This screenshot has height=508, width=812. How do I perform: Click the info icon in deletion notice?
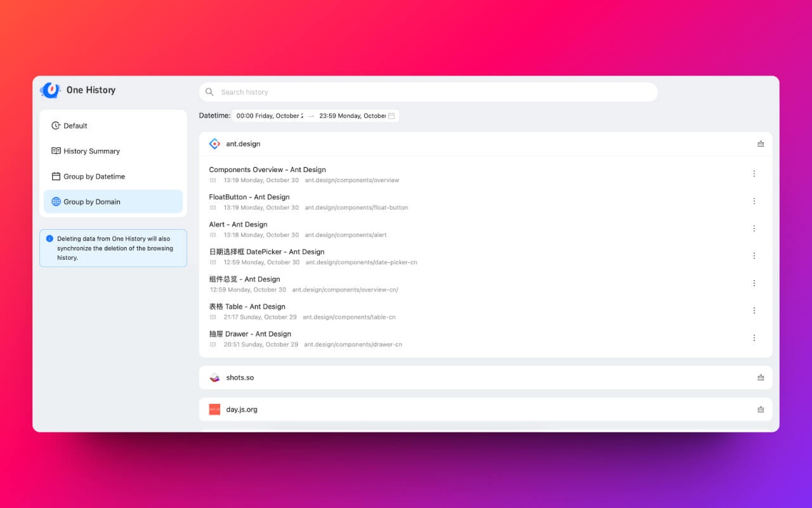[x=49, y=239]
